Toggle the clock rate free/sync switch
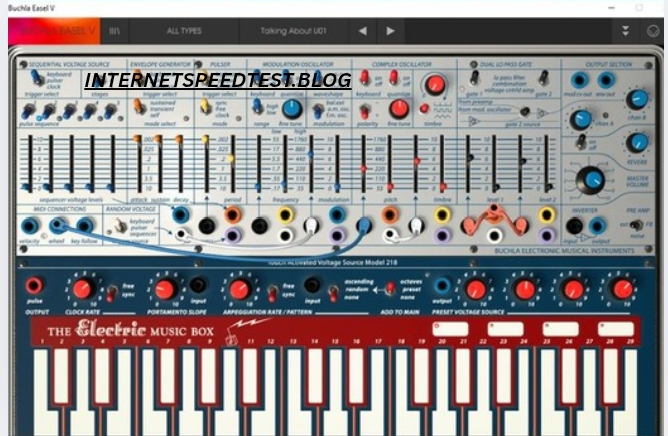 tap(112, 292)
